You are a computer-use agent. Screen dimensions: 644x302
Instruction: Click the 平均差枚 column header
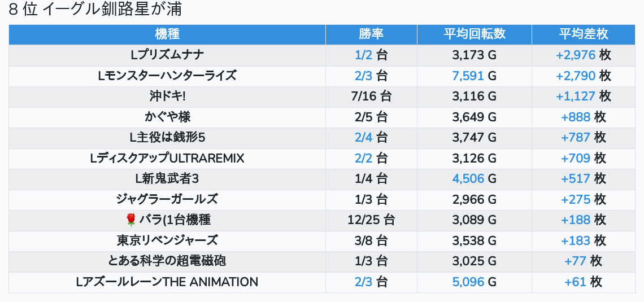584,34
